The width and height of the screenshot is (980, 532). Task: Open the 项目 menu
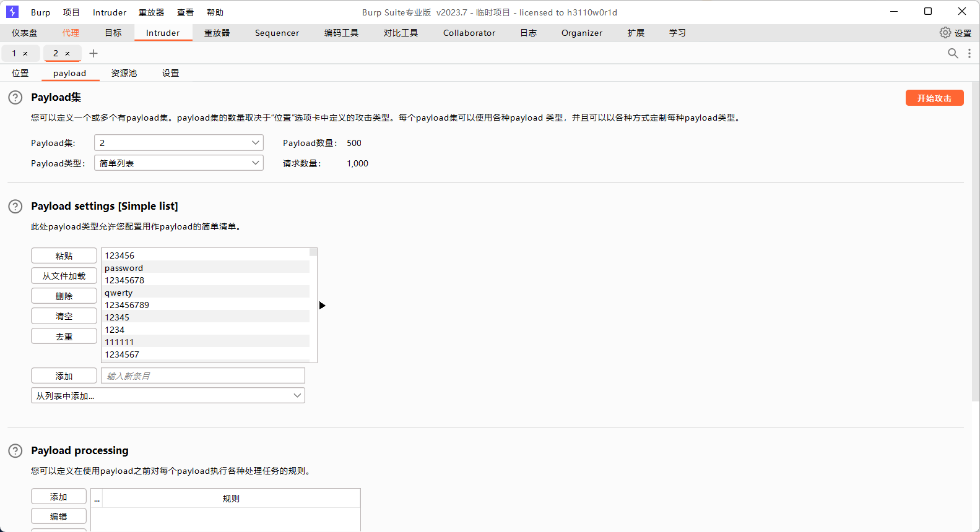[x=71, y=12]
